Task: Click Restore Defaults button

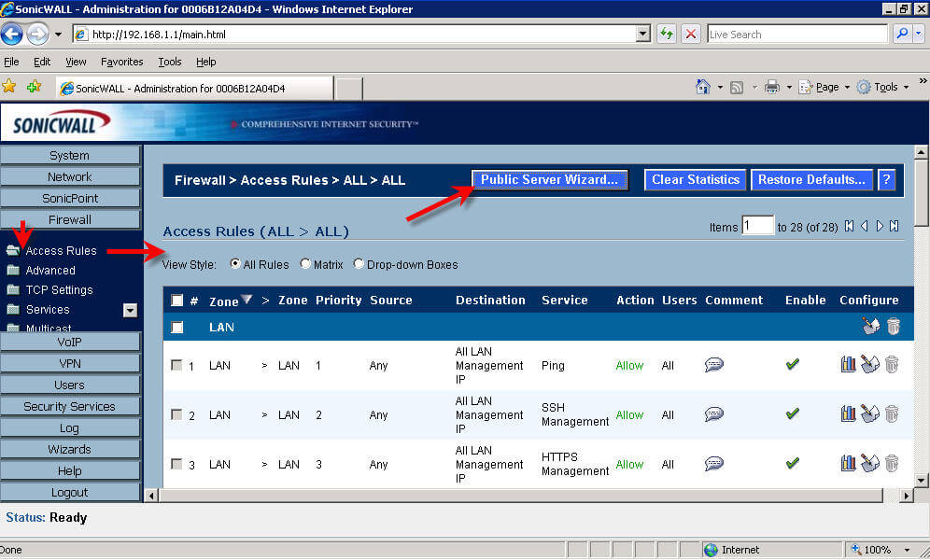Action: tap(811, 179)
